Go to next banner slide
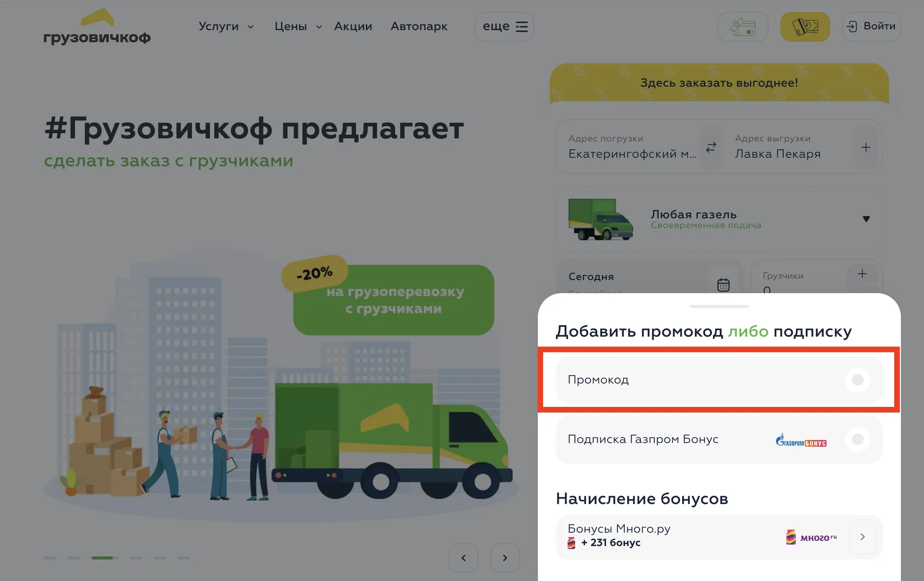 (x=505, y=558)
